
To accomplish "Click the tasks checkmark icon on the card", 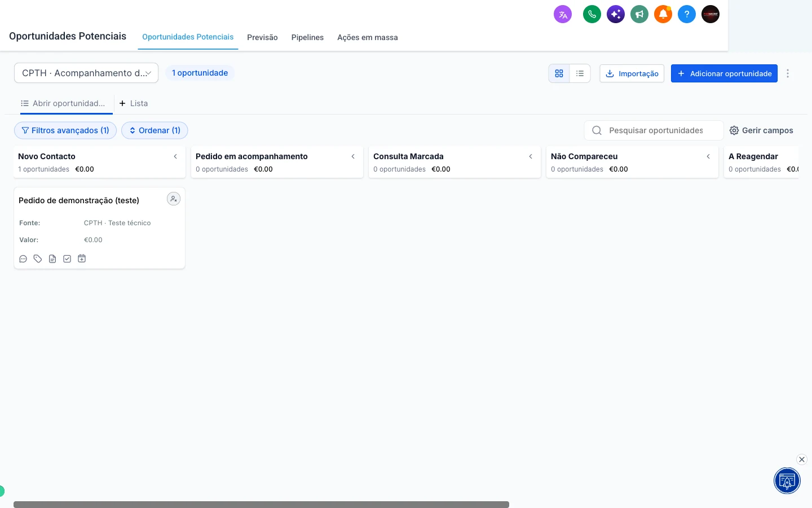I will [67, 259].
